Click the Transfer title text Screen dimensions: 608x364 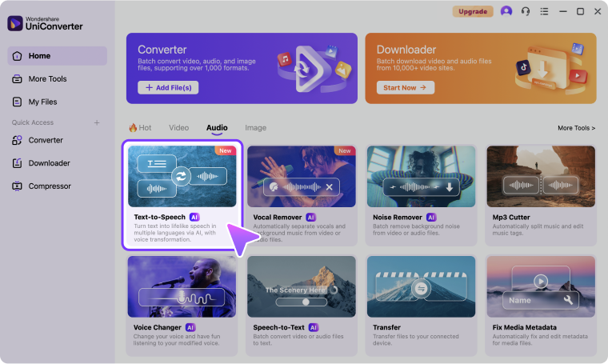pos(386,327)
